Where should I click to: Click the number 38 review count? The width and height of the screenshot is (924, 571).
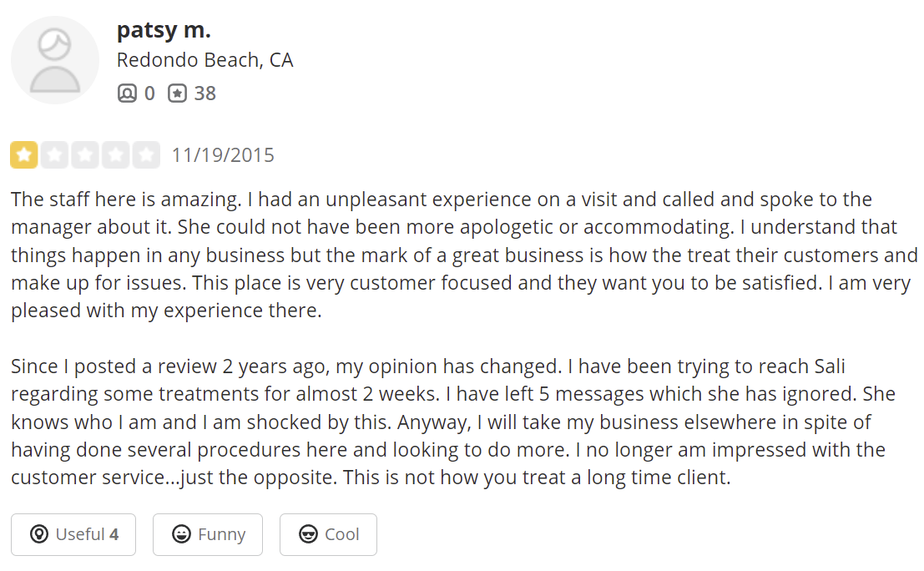205,93
